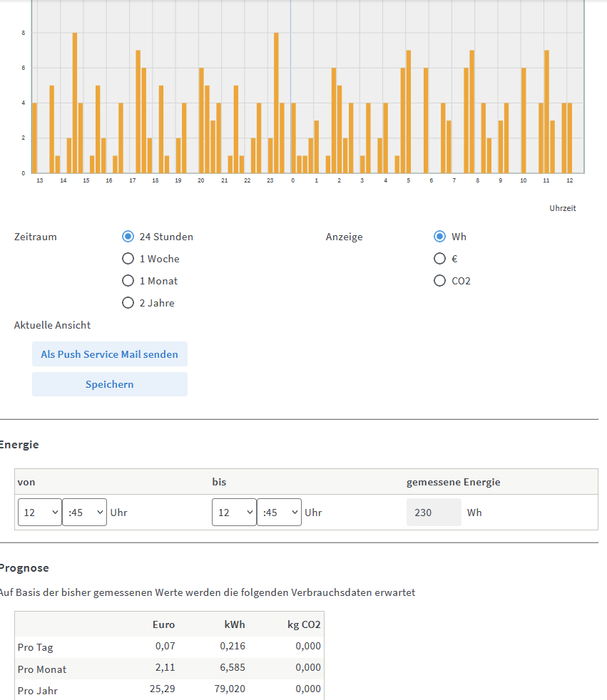607x700 pixels.
Task: Click the gemessene Energie field showing 230
Action: (434, 512)
